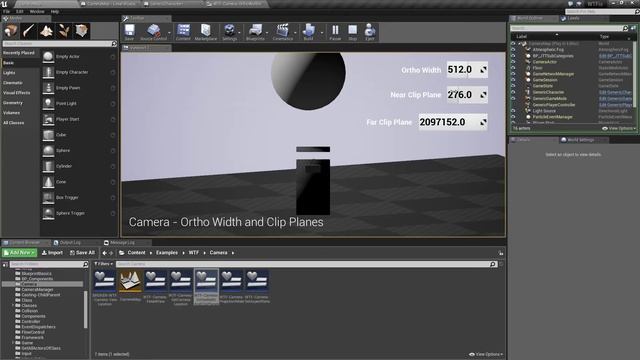Click the Save toolbar icon
Viewport: 640px width, 360px height.
click(129, 32)
